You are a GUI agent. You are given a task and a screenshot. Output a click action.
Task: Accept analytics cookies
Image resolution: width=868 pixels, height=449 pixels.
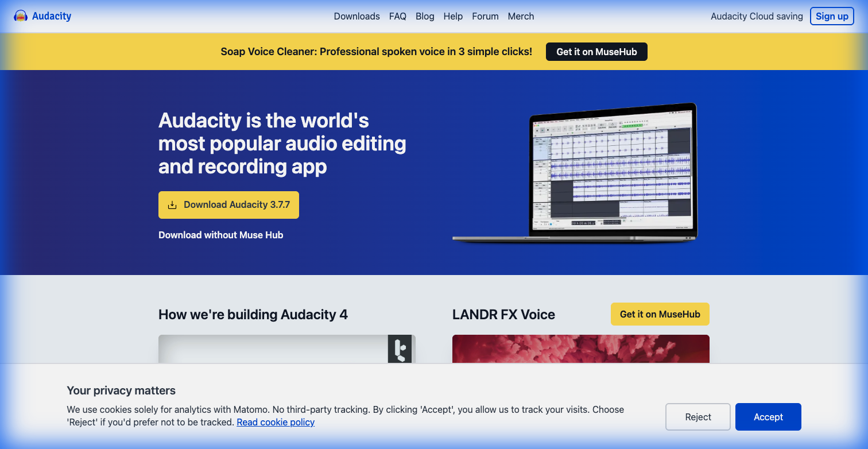(768, 417)
